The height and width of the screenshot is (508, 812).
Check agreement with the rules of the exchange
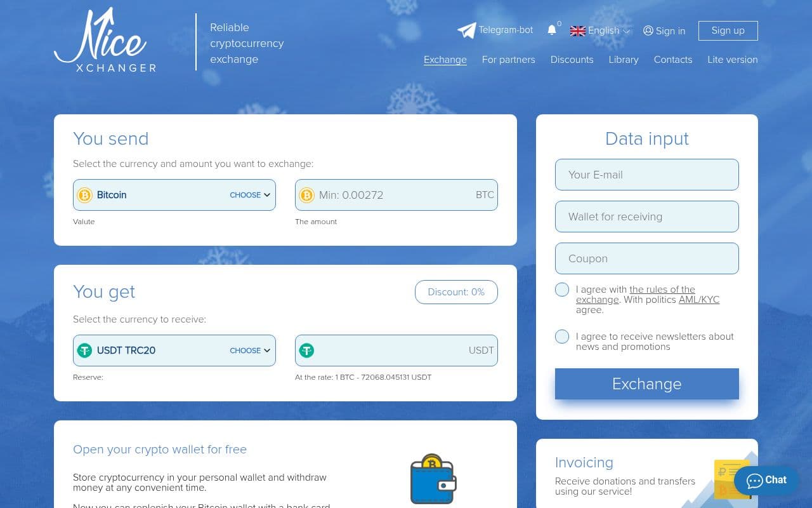(561, 289)
